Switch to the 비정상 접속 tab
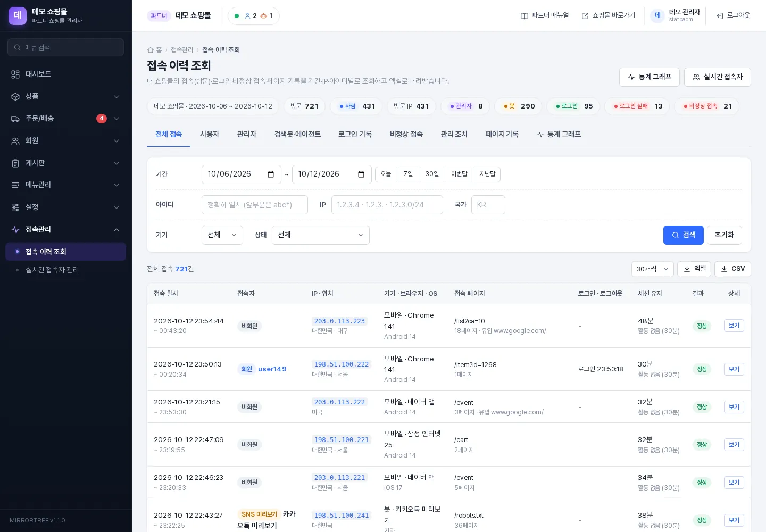This screenshot has height=532, width=766. [x=406, y=135]
